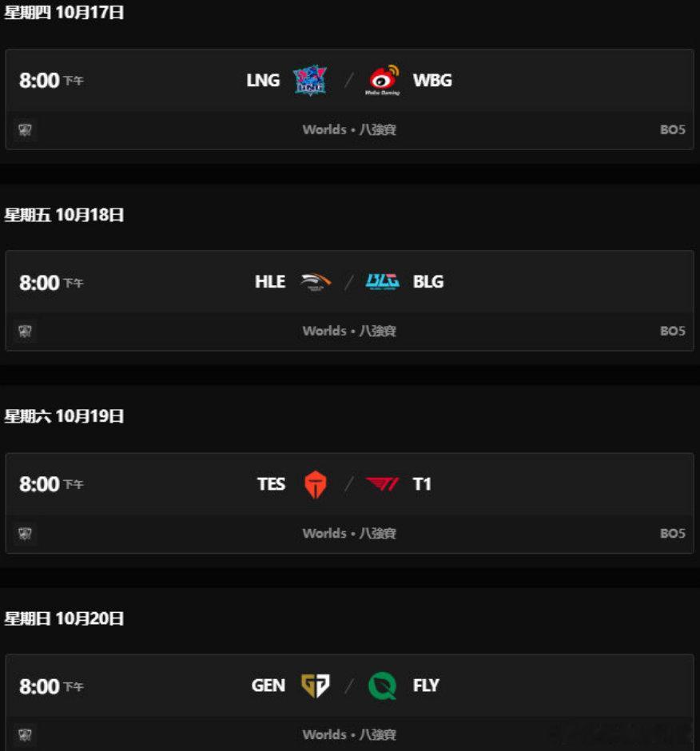Click BO5 label on TES vs T1 match

pyautogui.click(x=673, y=534)
